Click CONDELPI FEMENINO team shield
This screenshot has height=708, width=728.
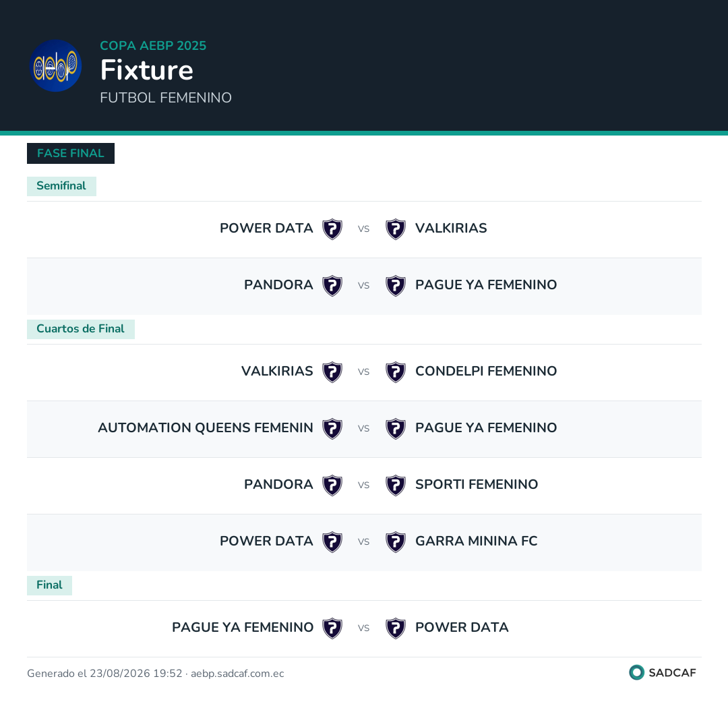[x=396, y=372]
